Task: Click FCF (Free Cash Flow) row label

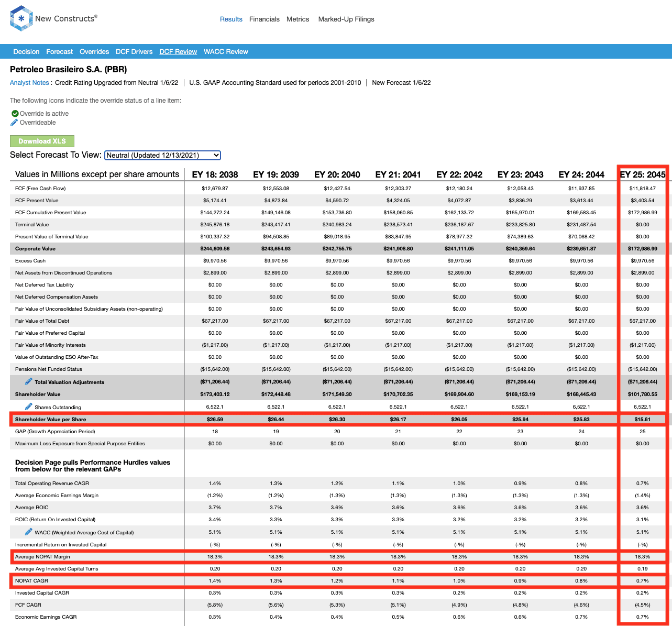Action: coord(40,189)
